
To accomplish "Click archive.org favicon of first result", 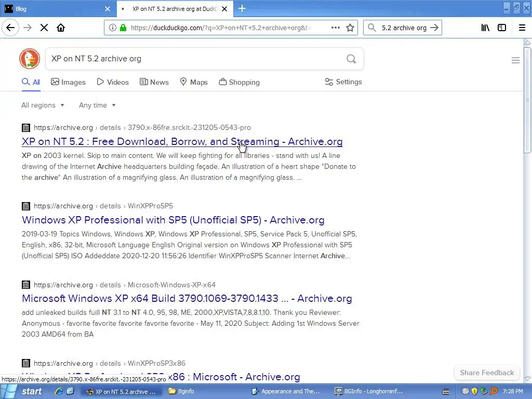I will pyautogui.click(x=26, y=128).
